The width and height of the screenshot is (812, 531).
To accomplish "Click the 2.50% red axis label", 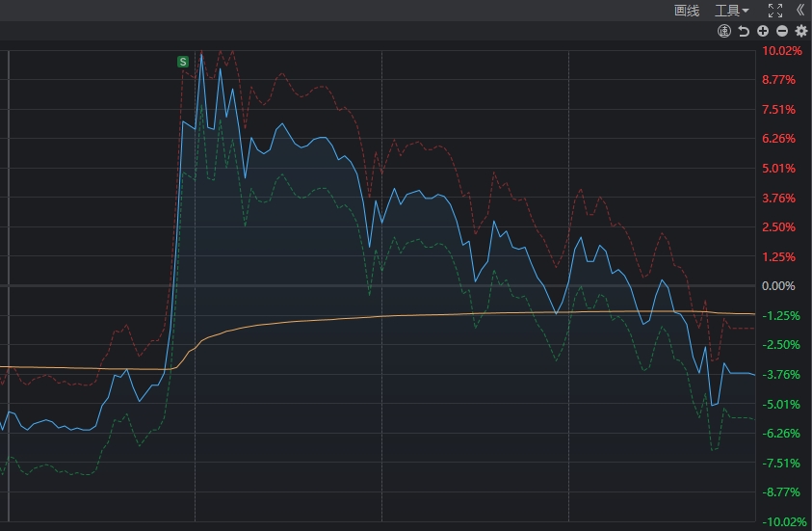I will click(x=778, y=226).
